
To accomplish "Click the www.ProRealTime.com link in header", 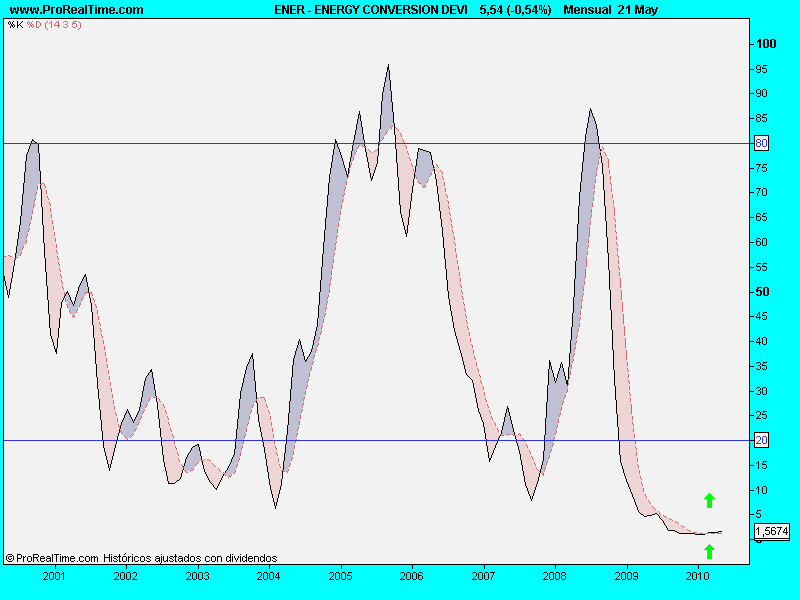I will [x=77, y=10].
